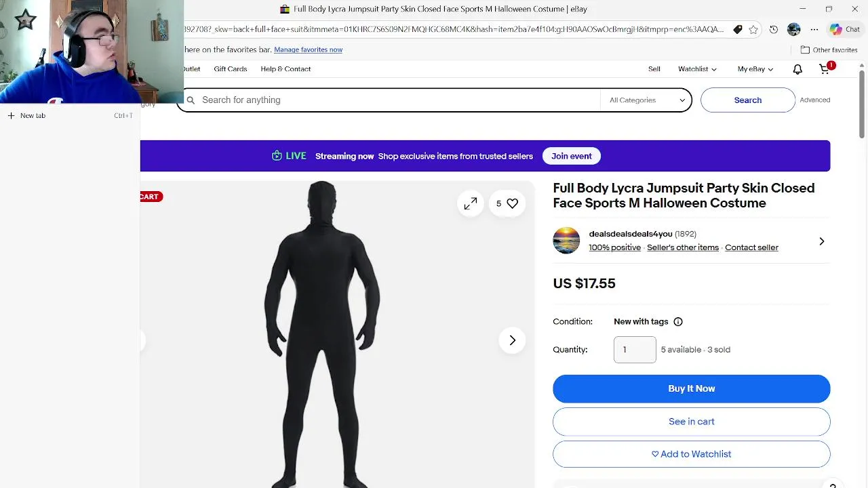Open the seller details chevron arrow
868x488 pixels.
821,241
